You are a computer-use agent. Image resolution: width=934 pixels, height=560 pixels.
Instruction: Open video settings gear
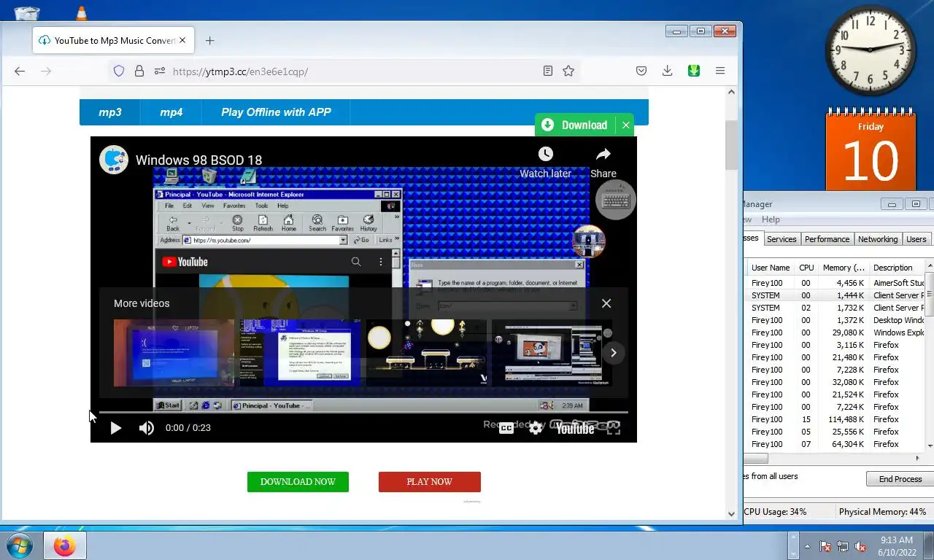point(536,428)
